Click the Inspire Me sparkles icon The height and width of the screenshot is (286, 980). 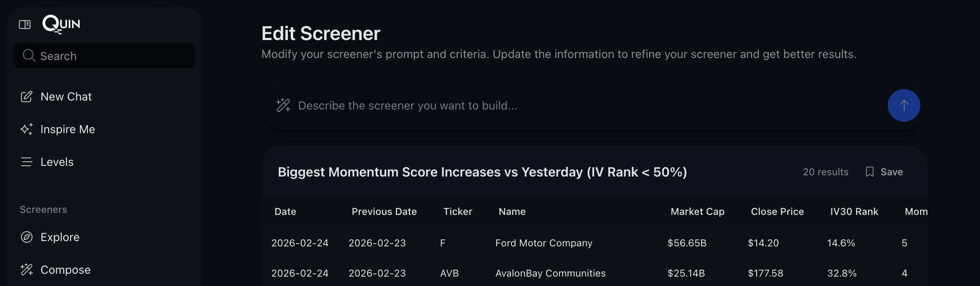click(x=27, y=129)
